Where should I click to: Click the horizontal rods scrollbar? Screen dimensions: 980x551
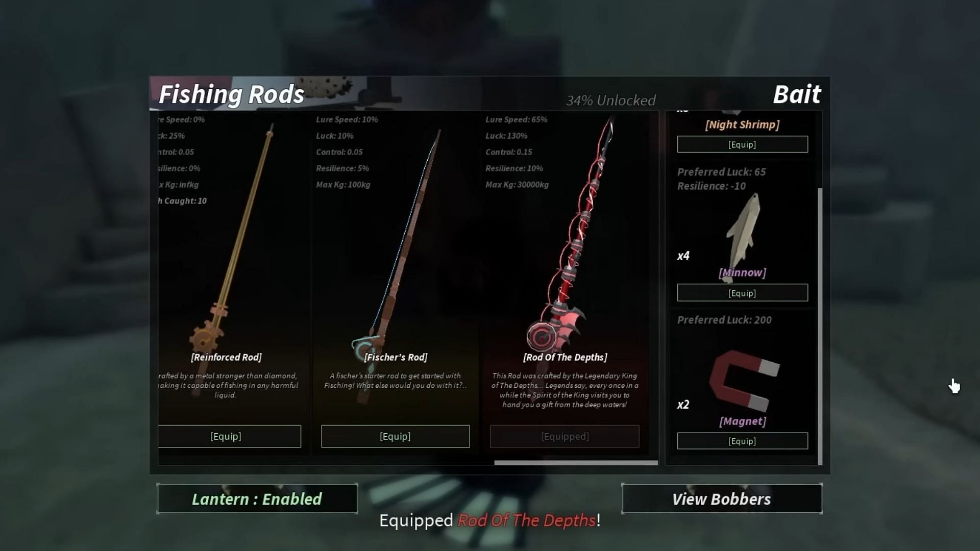(576, 463)
